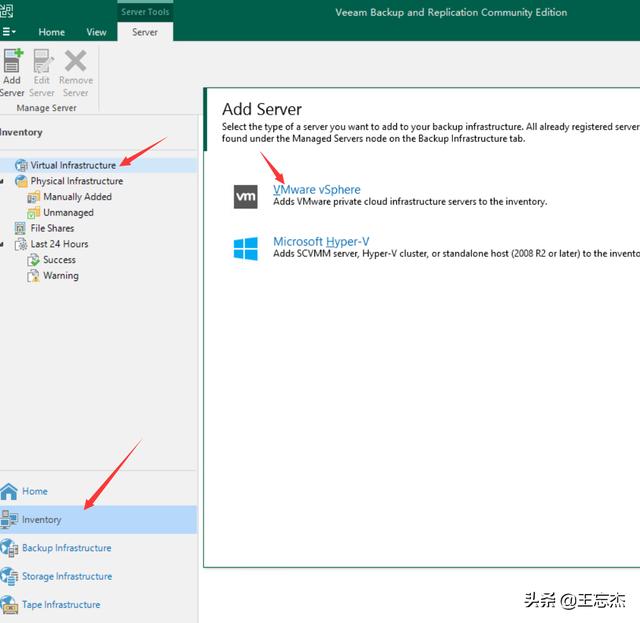Open Microsoft Hyper-V server link

pos(321,242)
